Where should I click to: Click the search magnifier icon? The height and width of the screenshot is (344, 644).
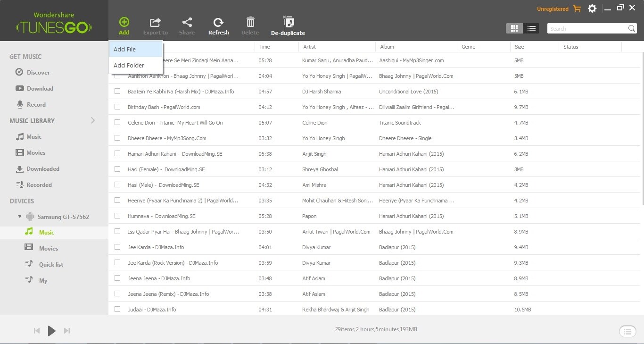(632, 29)
